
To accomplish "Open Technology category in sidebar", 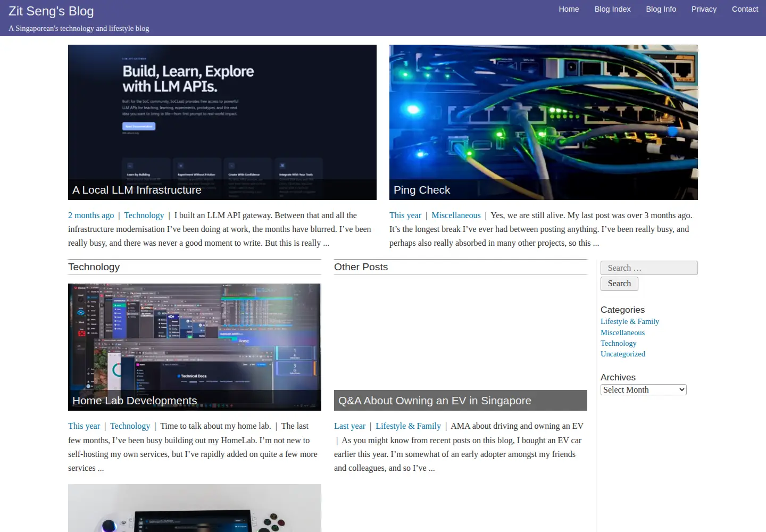I will click(618, 343).
